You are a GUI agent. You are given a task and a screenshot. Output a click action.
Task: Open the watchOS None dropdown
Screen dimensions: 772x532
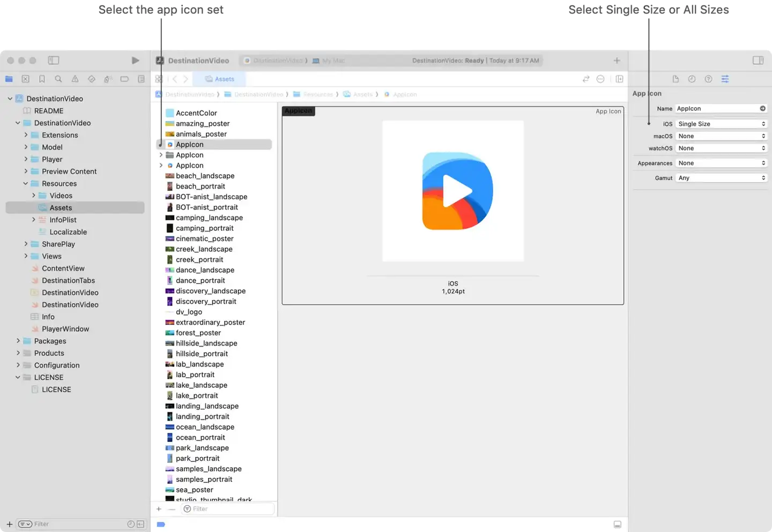[x=721, y=148]
